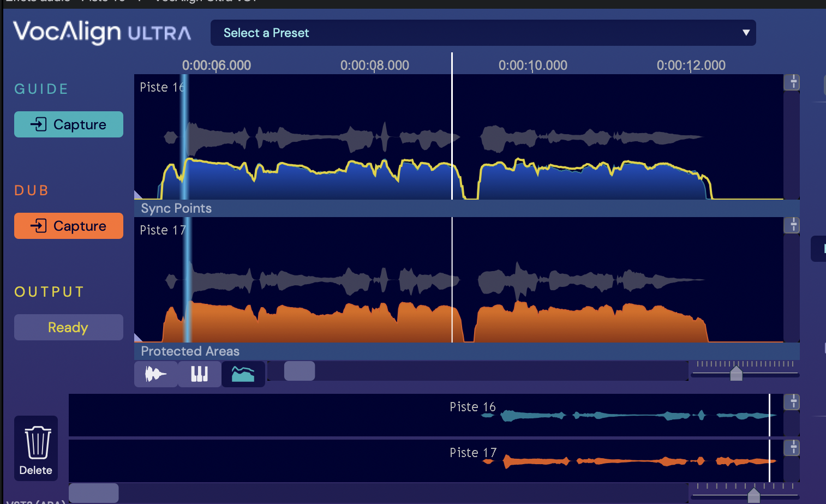Image resolution: width=826 pixels, height=504 pixels.
Task: Switch to pitch piano keys display icon
Action: coord(200,374)
